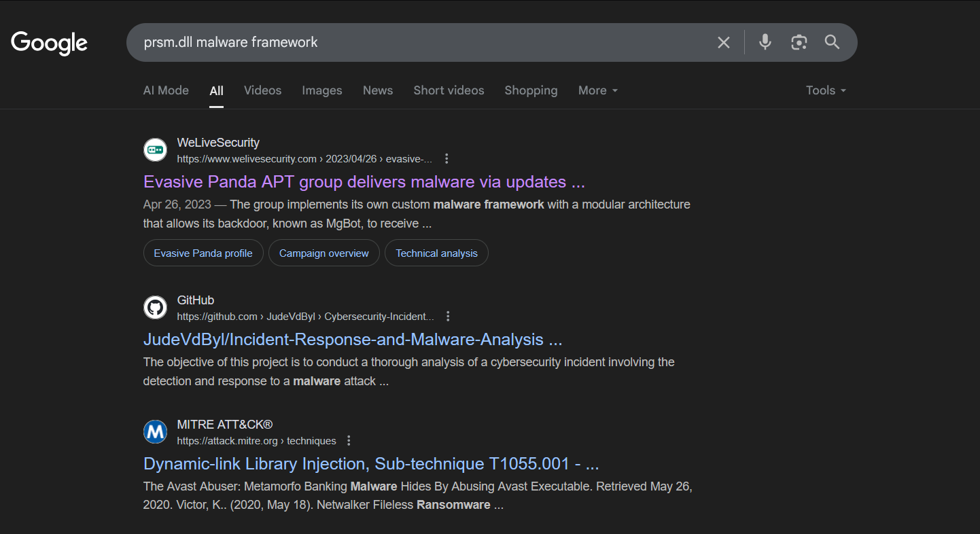Select the All results tab

[217, 90]
